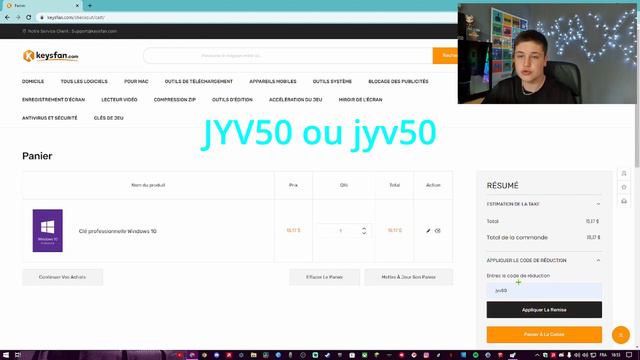Click Effacer Le Panier button
The image size is (640, 360).
click(324, 277)
